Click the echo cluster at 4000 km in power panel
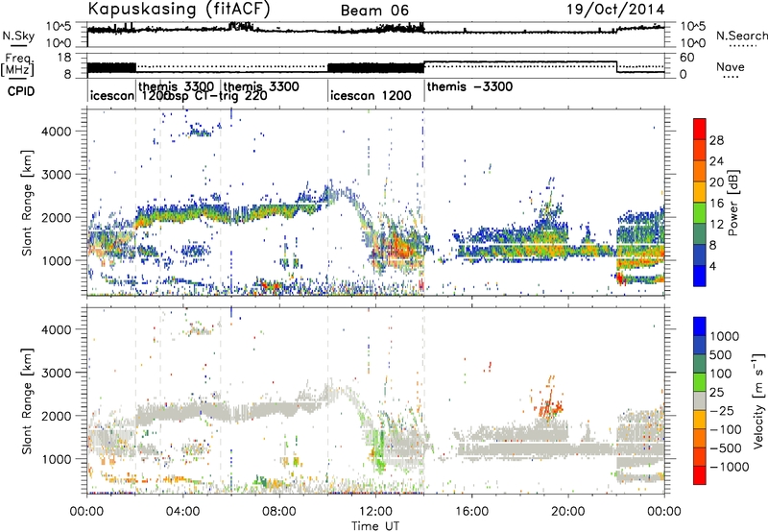This screenshot has width=768, height=532. click(x=200, y=132)
